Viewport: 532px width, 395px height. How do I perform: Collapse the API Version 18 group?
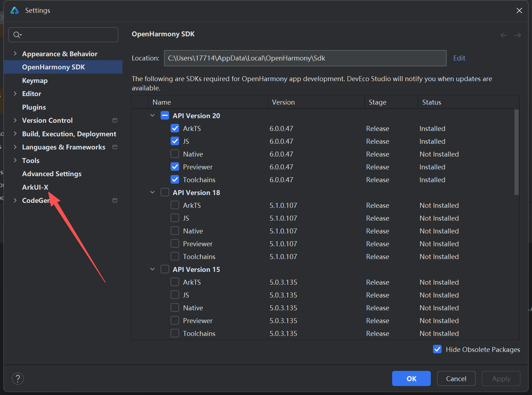pos(152,193)
